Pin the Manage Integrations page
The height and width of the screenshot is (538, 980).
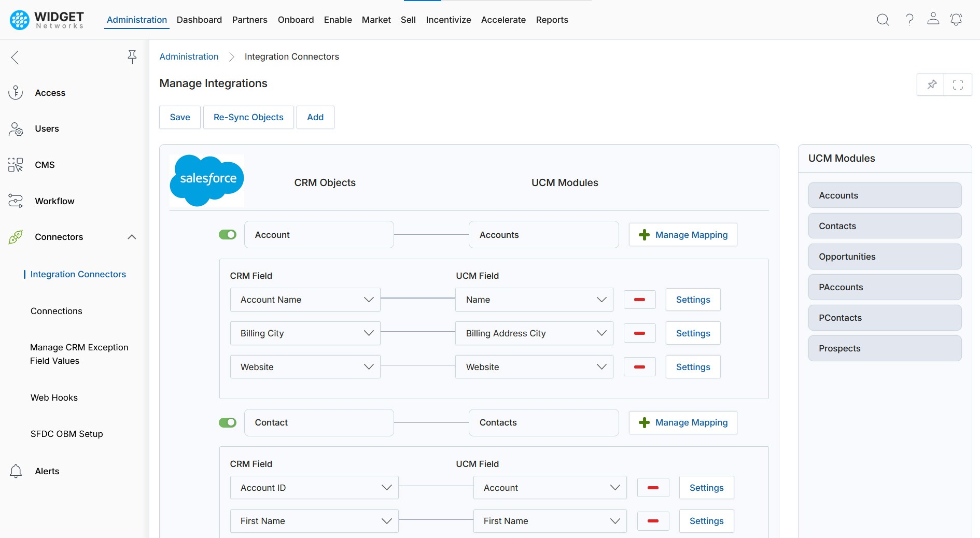tap(931, 84)
